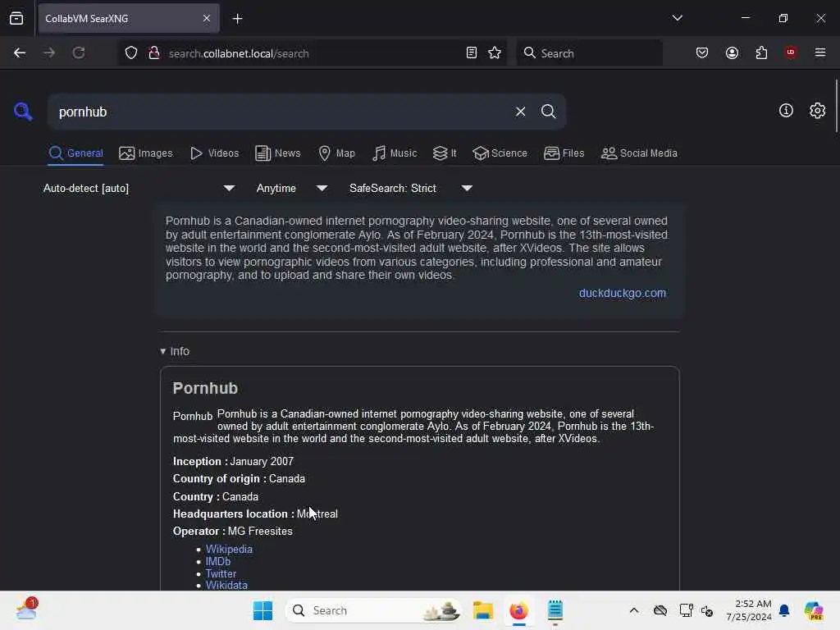Viewport: 840px width, 630px height.
Task: Click the OneDrive cloud tray icon
Action: 660,610
